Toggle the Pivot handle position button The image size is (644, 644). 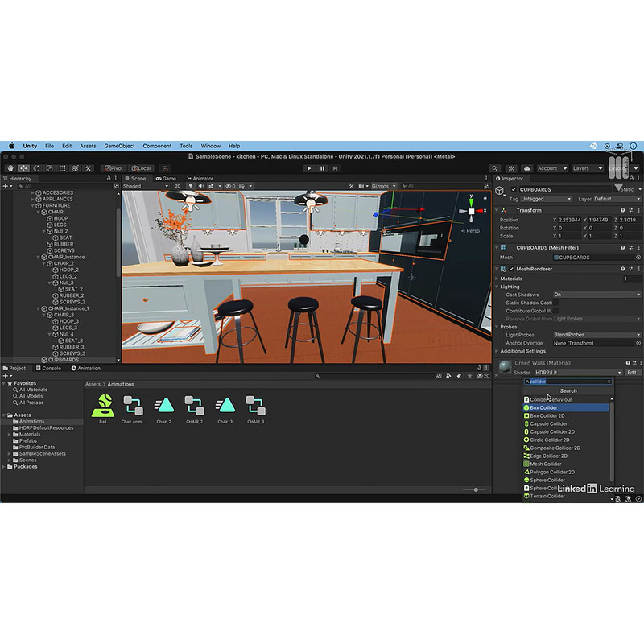coord(114,168)
